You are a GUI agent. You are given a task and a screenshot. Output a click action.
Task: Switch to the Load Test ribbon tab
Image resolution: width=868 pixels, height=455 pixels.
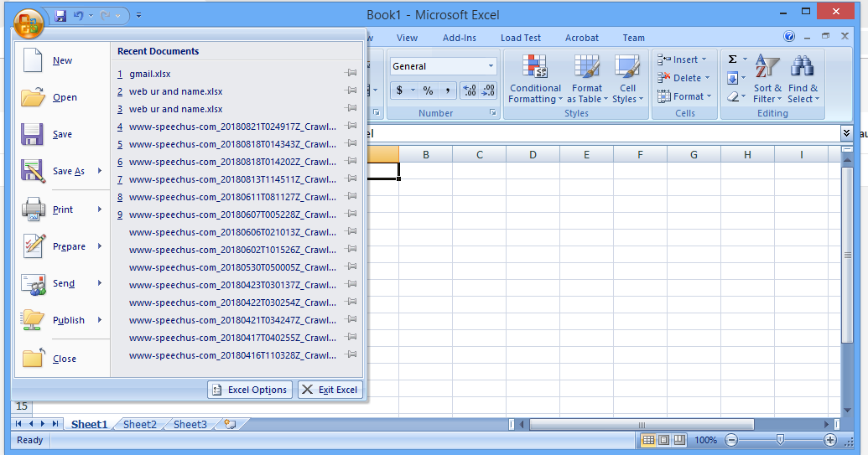click(x=521, y=39)
